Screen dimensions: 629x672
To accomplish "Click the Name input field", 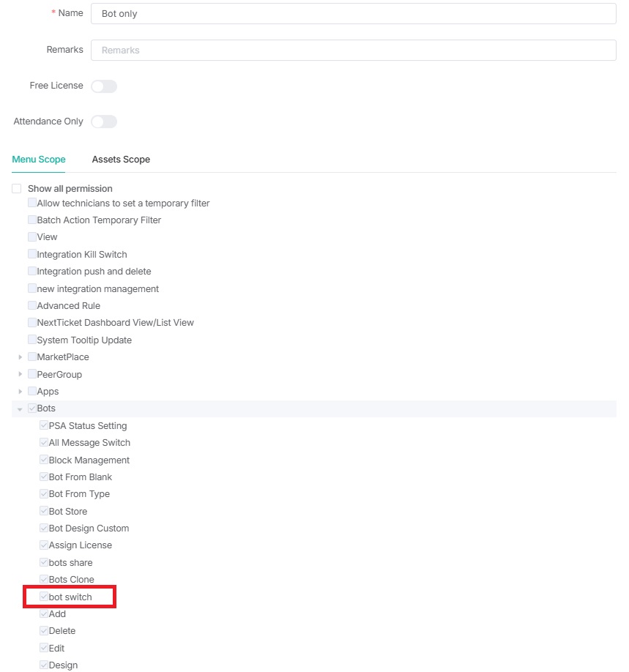I will click(x=353, y=14).
